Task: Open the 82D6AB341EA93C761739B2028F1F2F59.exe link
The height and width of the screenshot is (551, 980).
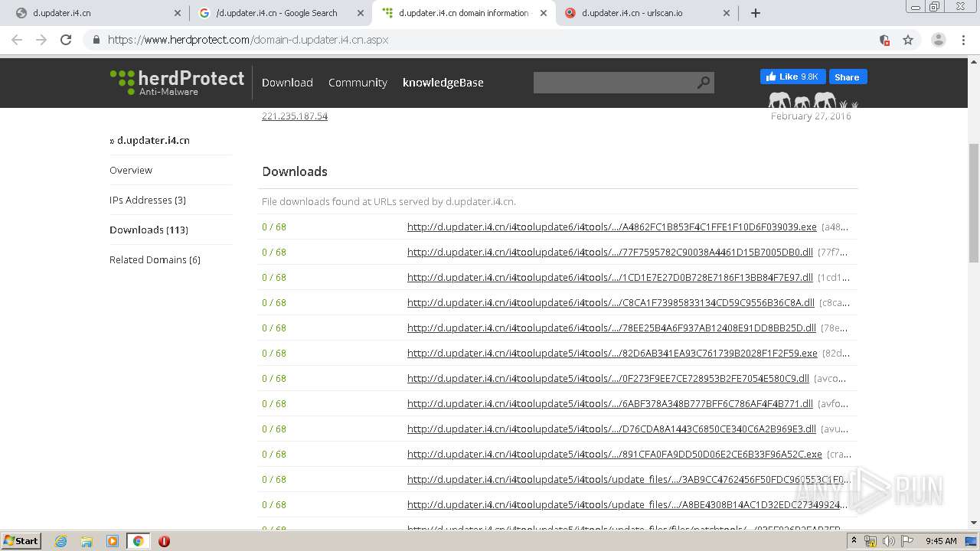Action: [612, 353]
